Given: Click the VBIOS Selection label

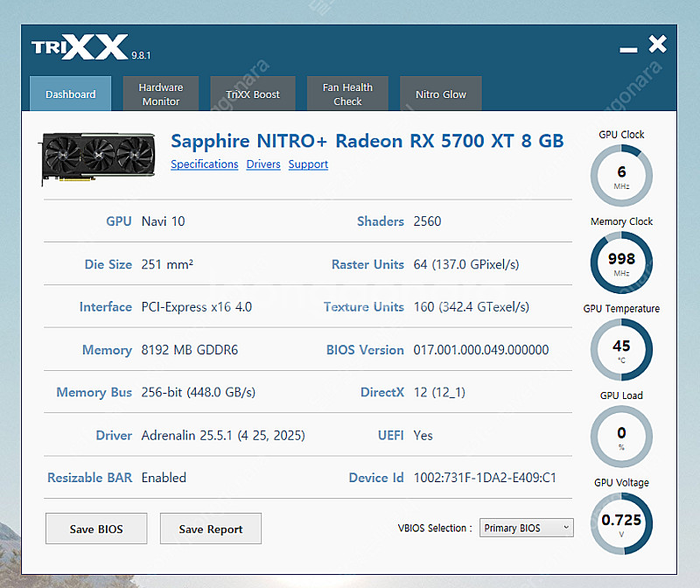Looking at the screenshot, I should coord(434,528).
